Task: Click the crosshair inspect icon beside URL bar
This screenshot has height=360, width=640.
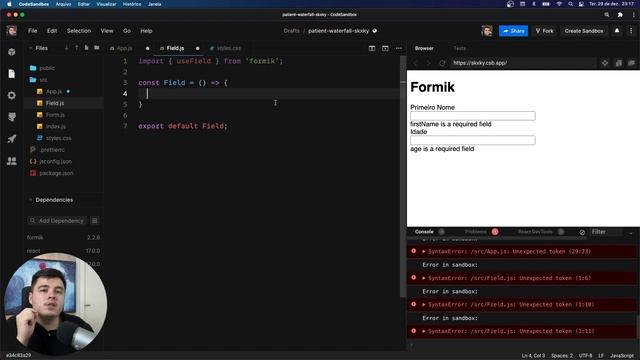Action: [605, 63]
